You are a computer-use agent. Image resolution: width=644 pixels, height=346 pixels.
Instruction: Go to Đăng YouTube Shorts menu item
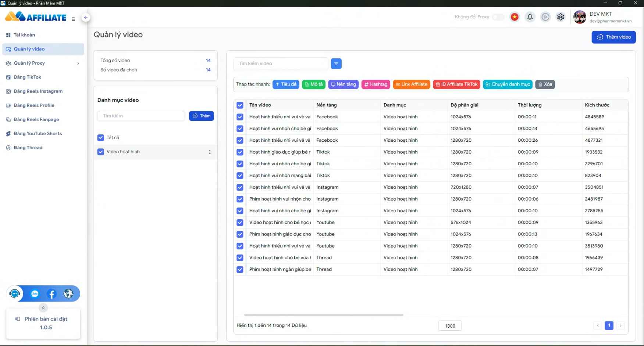(38, 134)
